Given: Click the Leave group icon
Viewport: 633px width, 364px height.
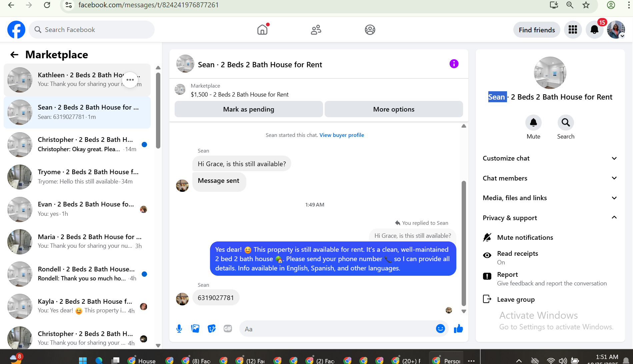Looking at the screenshot, I should click(x=487, y=299).
